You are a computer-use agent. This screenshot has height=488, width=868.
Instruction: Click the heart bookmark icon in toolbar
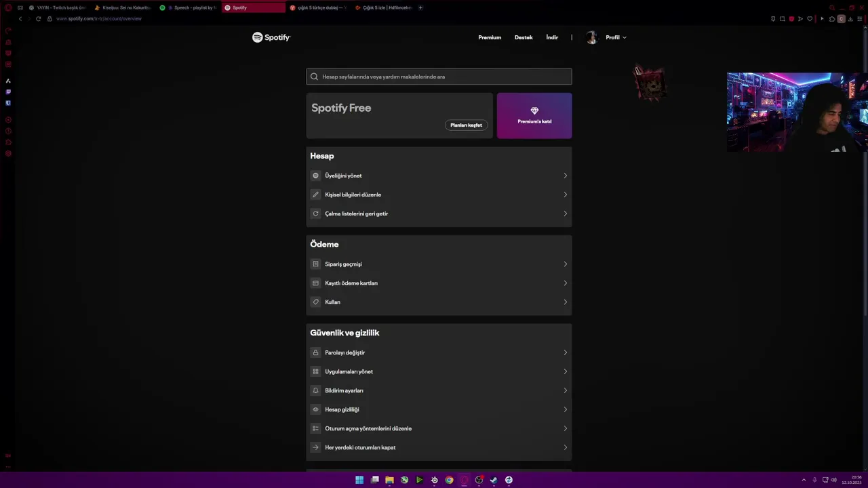click(809, 18)
